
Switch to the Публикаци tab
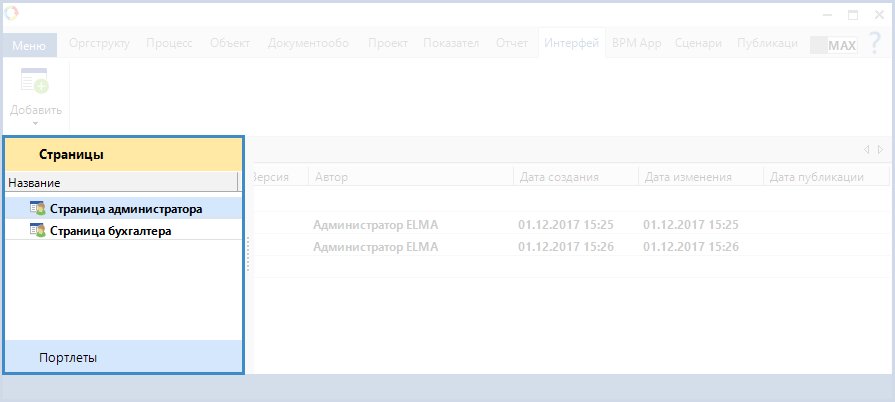pos(767,43)
